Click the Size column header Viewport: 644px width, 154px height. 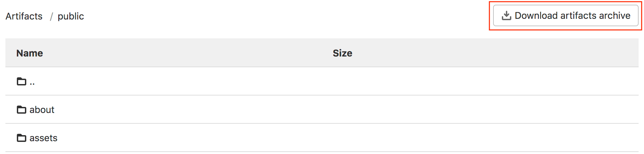pyautogui.click(x=342, y=53)
